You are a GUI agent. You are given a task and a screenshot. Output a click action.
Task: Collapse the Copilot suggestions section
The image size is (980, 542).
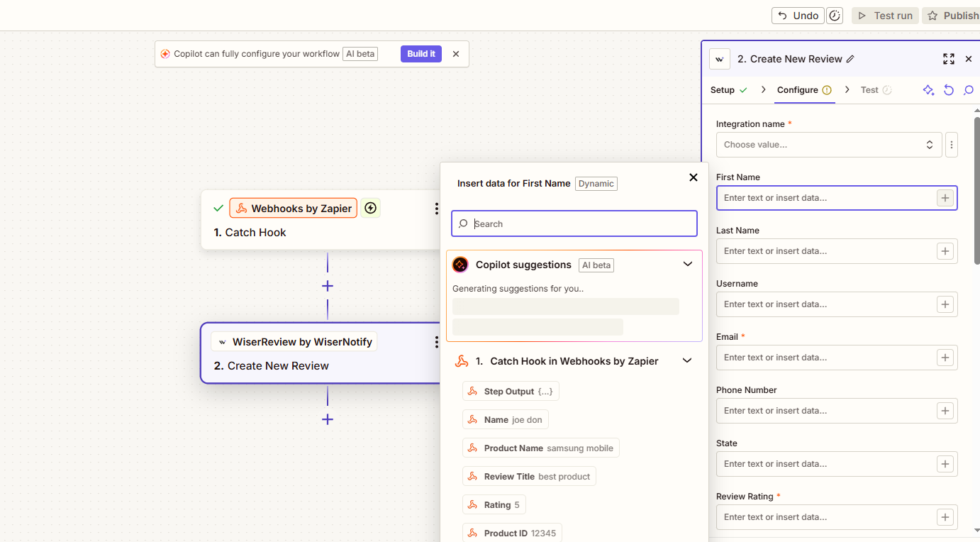click(x=687, y=265)
